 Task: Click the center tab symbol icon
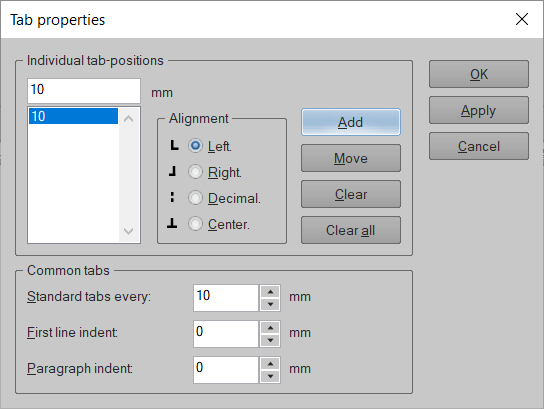click(172, 224)
